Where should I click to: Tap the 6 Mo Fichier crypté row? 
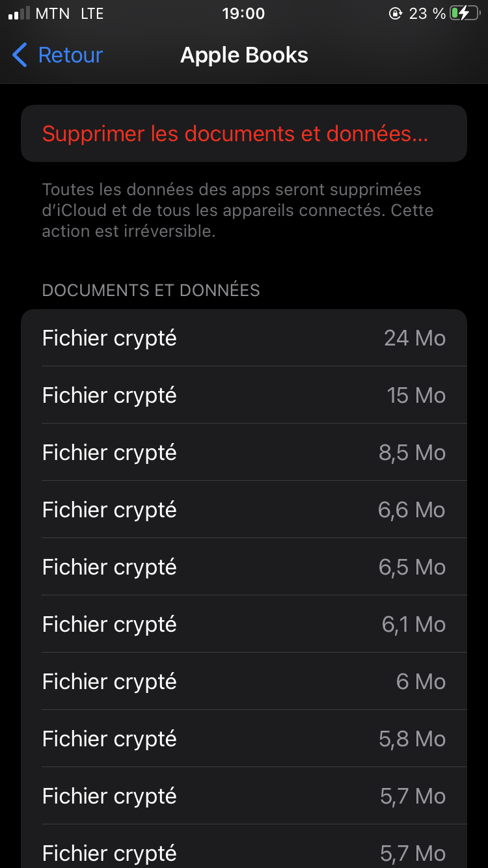[244, 681]
